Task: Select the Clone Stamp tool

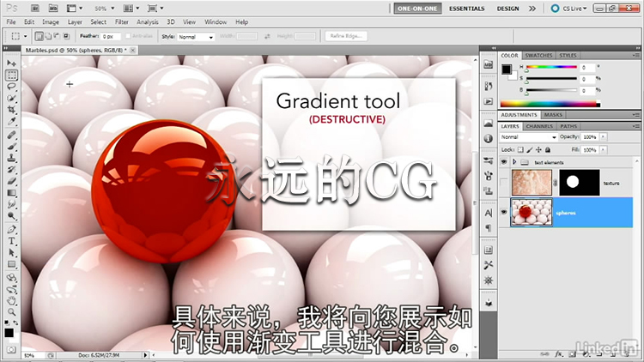Action: [x=11, y=158]
